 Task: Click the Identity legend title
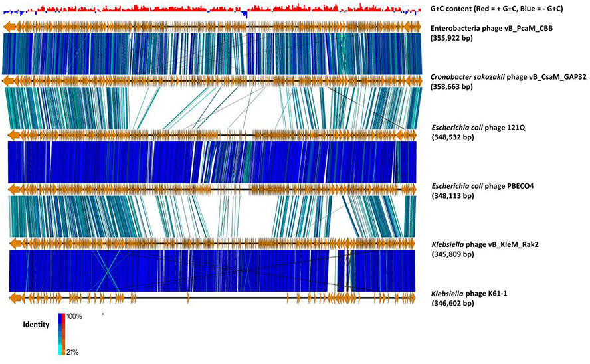36,325
